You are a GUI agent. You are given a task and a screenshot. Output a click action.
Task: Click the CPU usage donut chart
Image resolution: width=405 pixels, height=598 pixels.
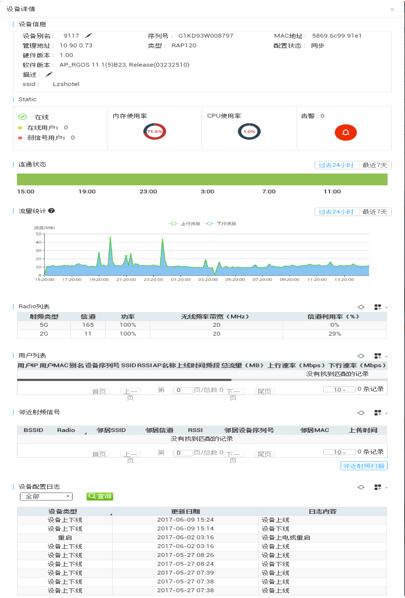click(249, 132)
